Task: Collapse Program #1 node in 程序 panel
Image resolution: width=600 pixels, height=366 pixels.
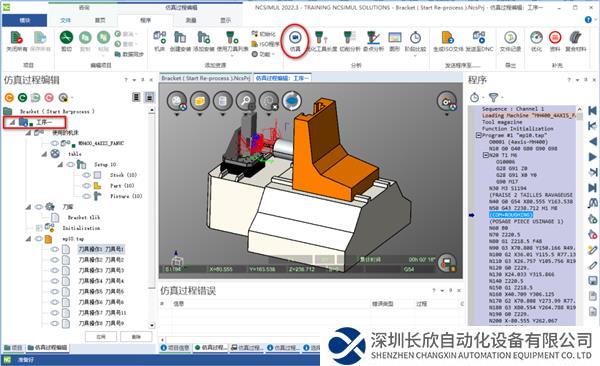Action: pos(478,135)
